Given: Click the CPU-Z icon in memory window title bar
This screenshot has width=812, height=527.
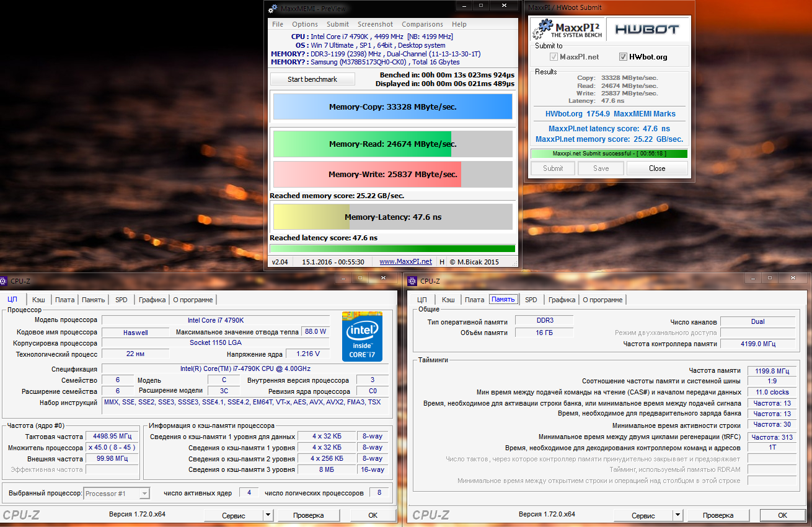Looking at the screenshot, I should tap(412, 281).
